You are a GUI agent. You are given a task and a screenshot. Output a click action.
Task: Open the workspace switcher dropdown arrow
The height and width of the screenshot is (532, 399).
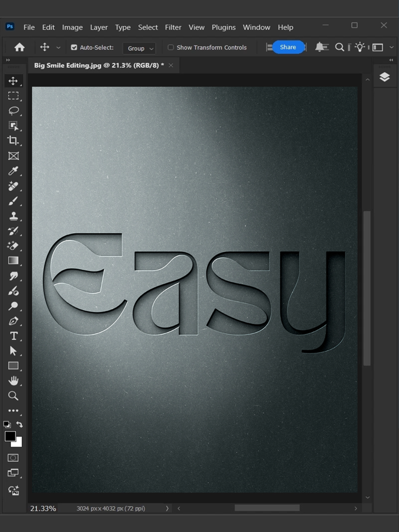tap(391, 47)
